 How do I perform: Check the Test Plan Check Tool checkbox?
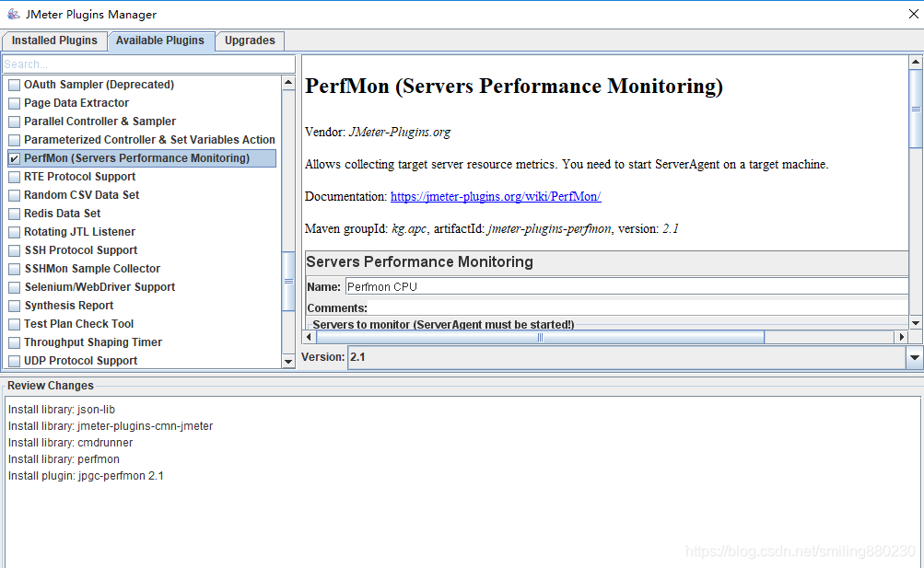coord(14,324)
